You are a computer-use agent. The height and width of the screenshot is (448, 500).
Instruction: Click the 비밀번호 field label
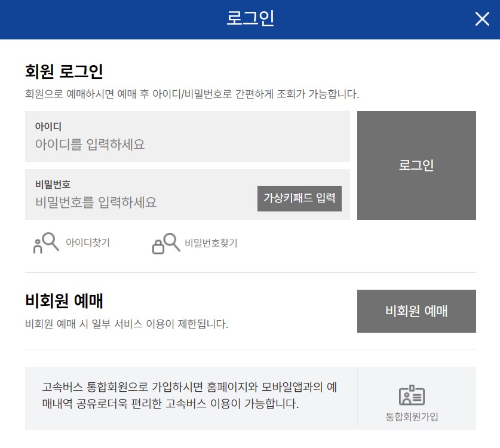(53, 185)
